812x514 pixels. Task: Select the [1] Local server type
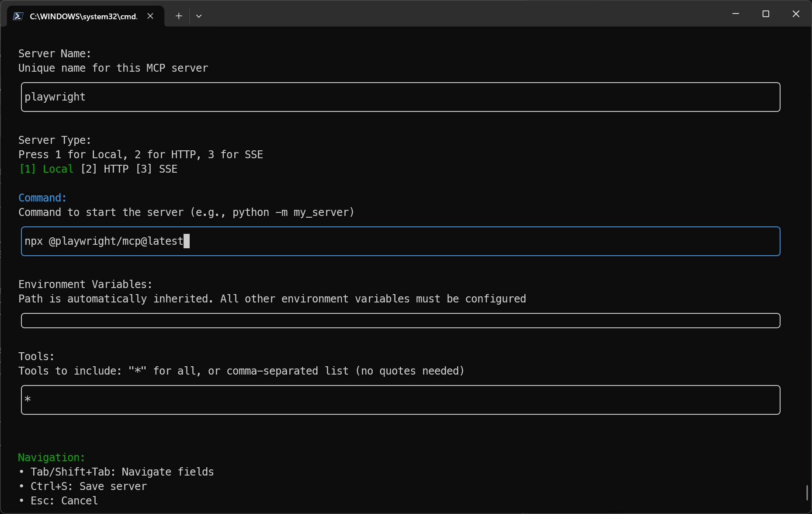pos(46,169)
